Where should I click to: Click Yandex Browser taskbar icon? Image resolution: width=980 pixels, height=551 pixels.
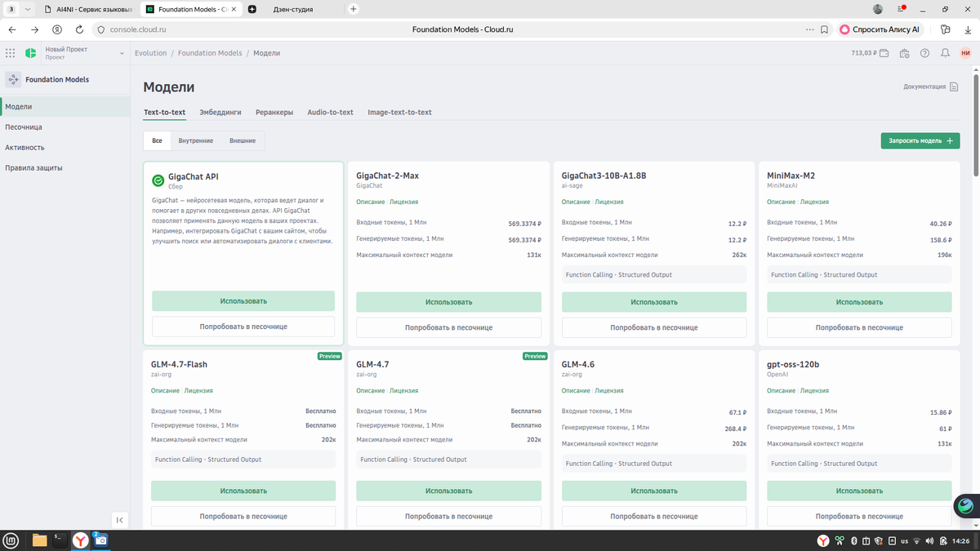tap(81, 540)
